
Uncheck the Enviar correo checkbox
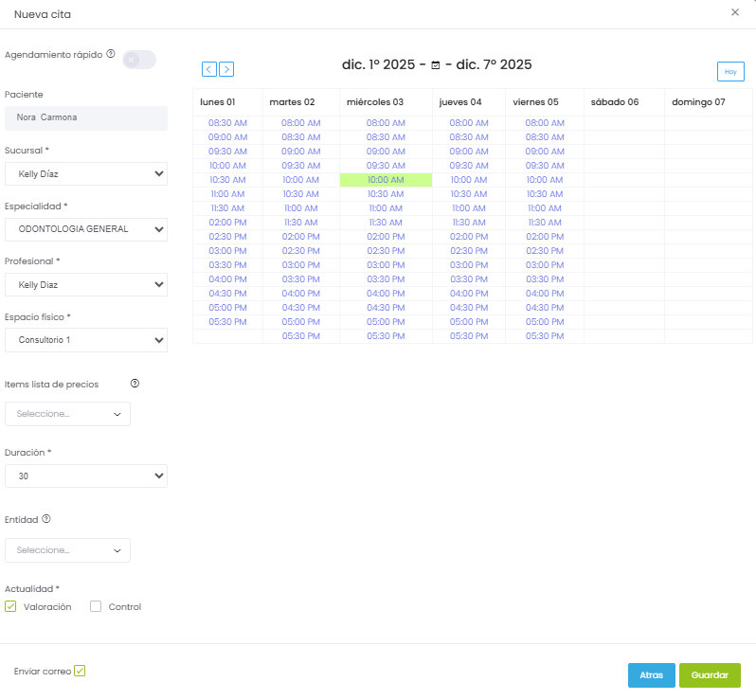[80, 671]
